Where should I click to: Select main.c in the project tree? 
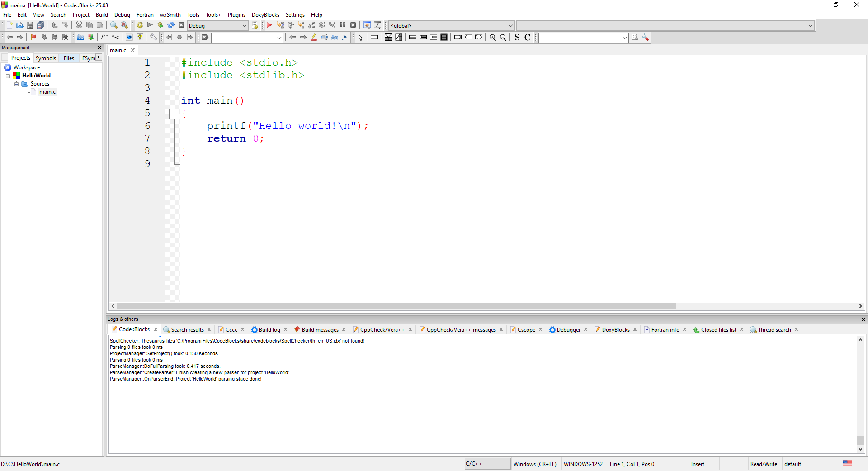(x=47, y=92)
